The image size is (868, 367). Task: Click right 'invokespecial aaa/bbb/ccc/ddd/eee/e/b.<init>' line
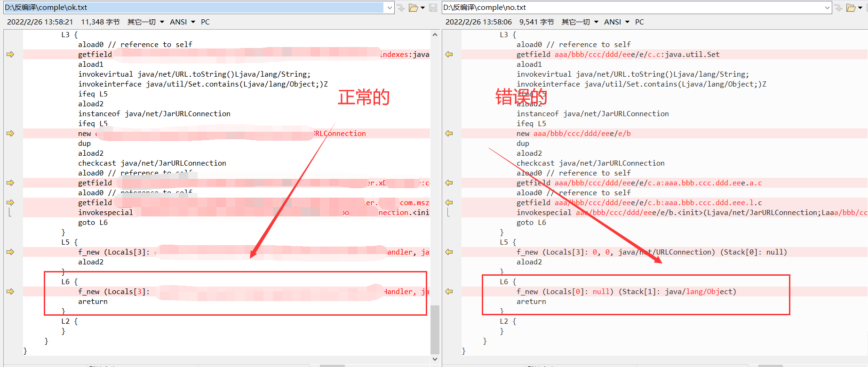(x=692, y=213)
